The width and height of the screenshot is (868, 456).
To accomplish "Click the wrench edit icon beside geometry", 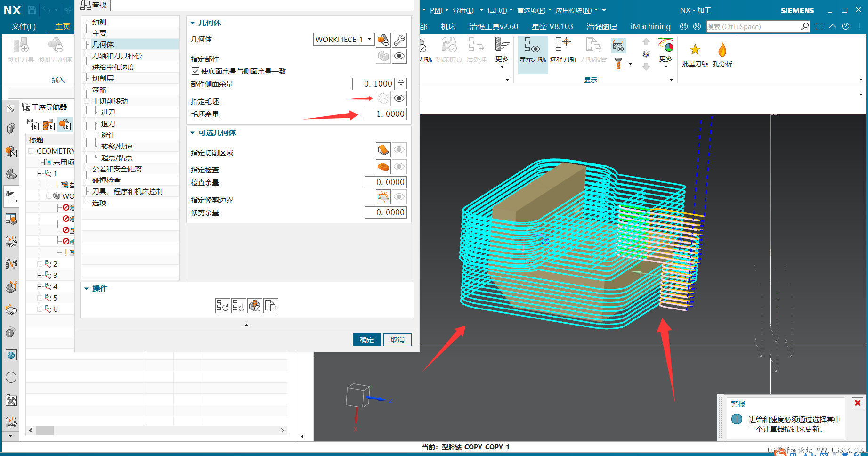I will (399, 40).
